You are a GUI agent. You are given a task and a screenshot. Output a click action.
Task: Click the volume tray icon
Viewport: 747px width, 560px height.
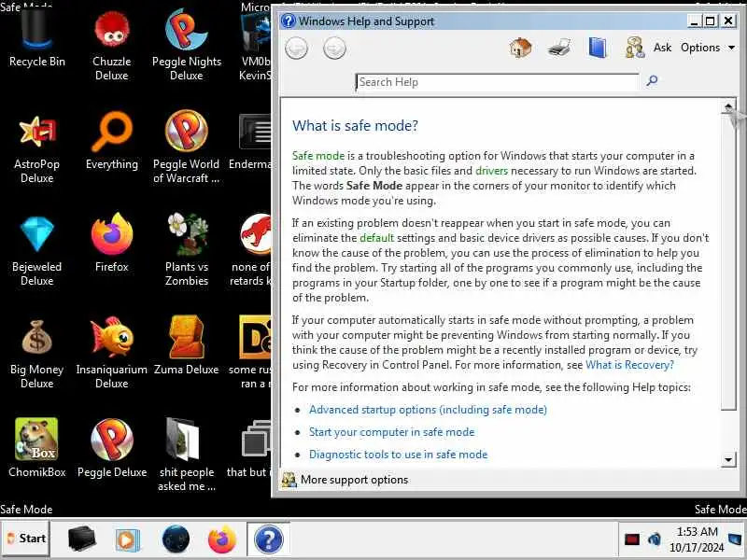coord(655,539)
